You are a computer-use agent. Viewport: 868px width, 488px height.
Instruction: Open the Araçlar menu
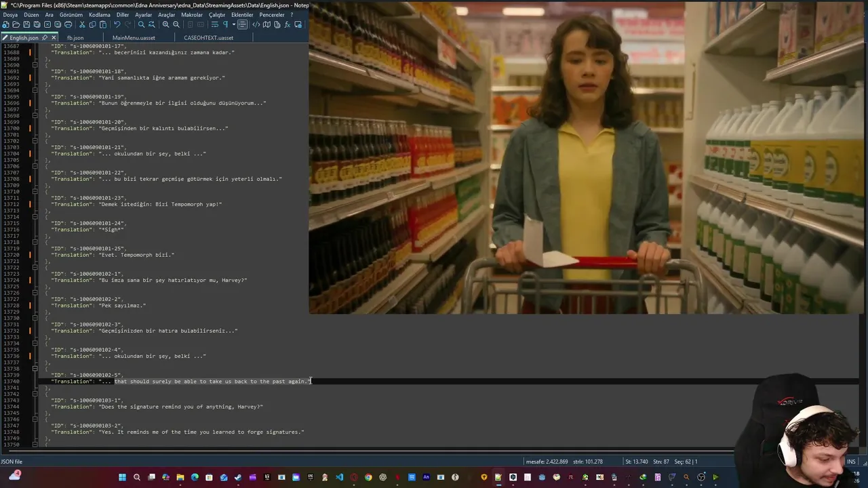point(167,15)
